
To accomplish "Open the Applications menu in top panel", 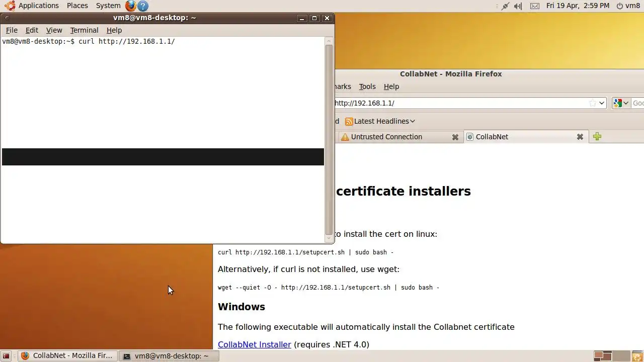I will pos(39,6).
